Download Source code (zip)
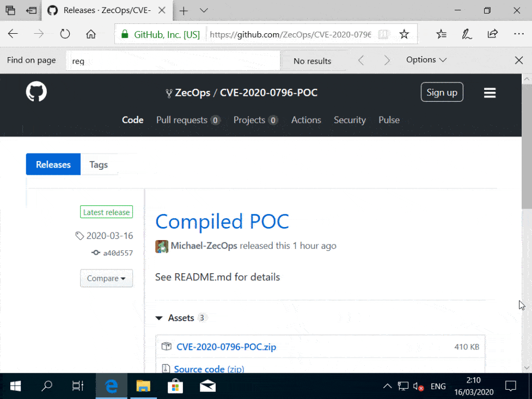The width and height of the screenshot is (532, 399). coord(209,369)
